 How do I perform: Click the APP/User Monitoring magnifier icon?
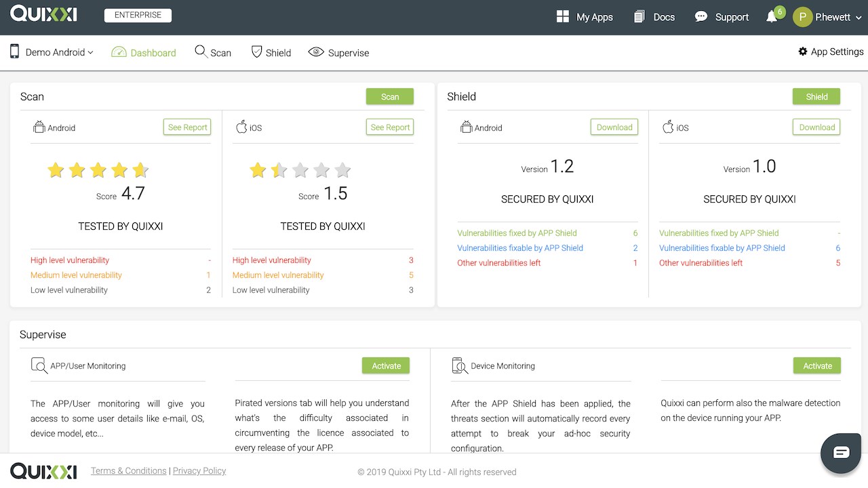click(x=39, y=366)
